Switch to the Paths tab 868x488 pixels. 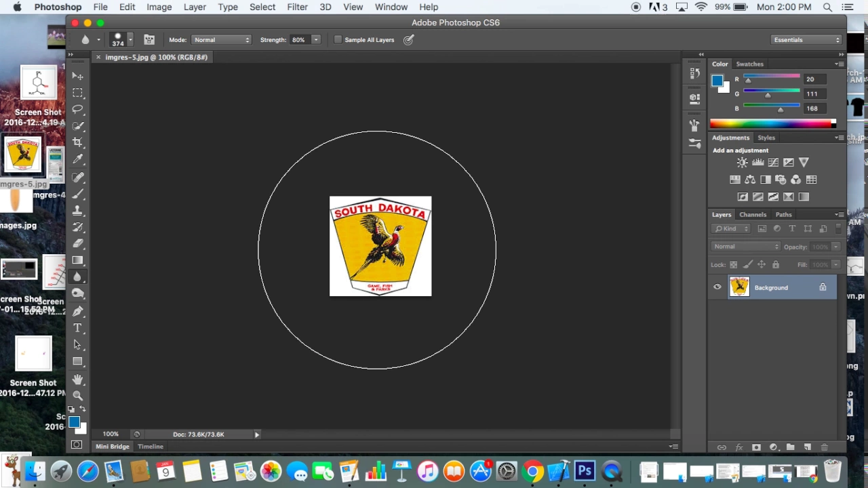pos(783,215)
